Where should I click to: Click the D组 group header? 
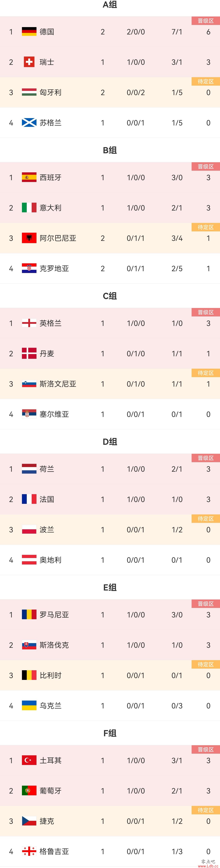click(x=110, y=441)
